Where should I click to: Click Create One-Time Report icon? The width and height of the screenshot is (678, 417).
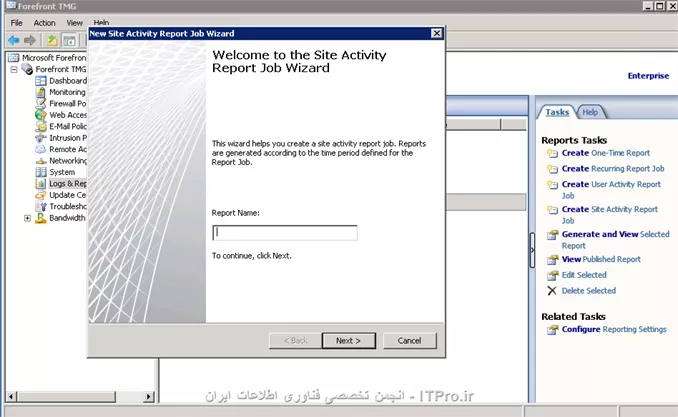tap(552, 153)
